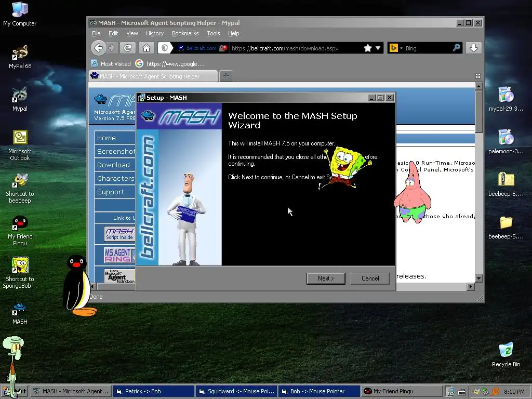Open the tab groups grid icon

(x=478, y=76)
